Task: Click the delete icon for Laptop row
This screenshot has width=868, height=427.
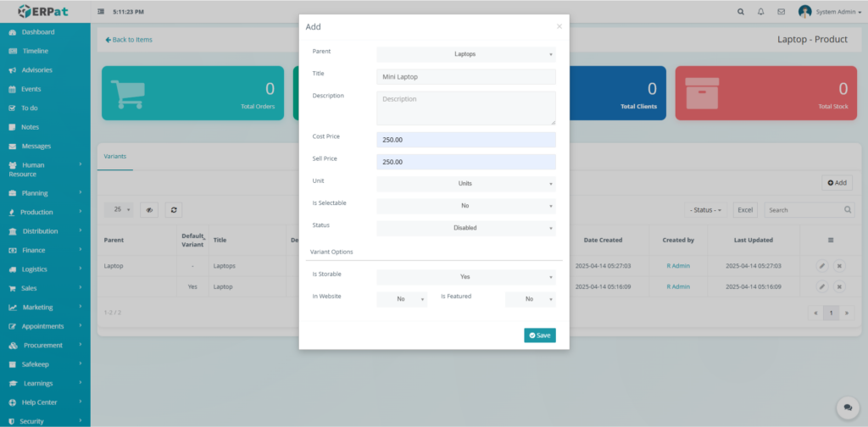Action: 839,286
